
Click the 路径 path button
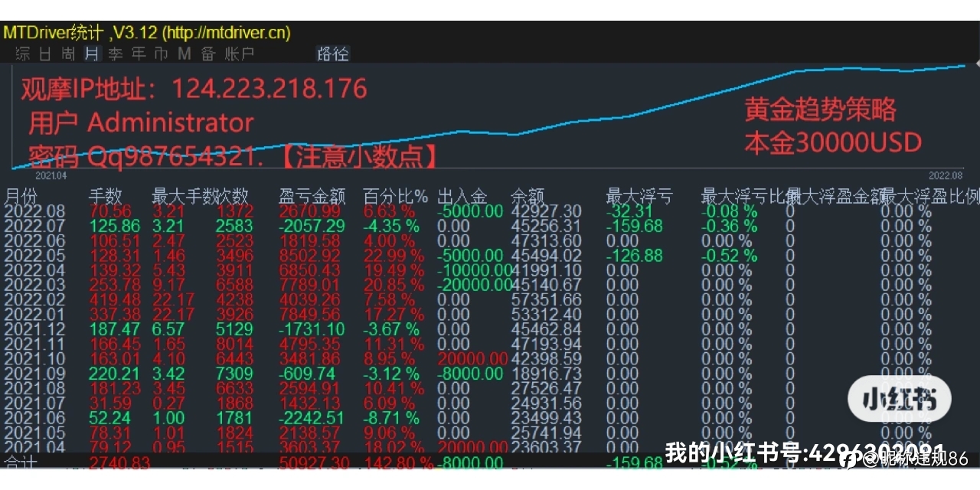tap(333, 54)
